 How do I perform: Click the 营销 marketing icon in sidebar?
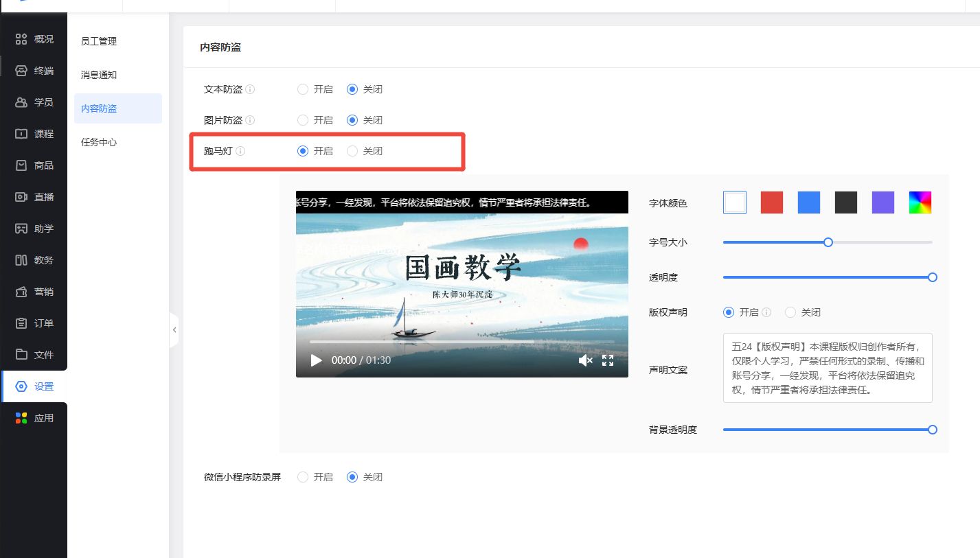pyautogui.click(x=21, y=292)
